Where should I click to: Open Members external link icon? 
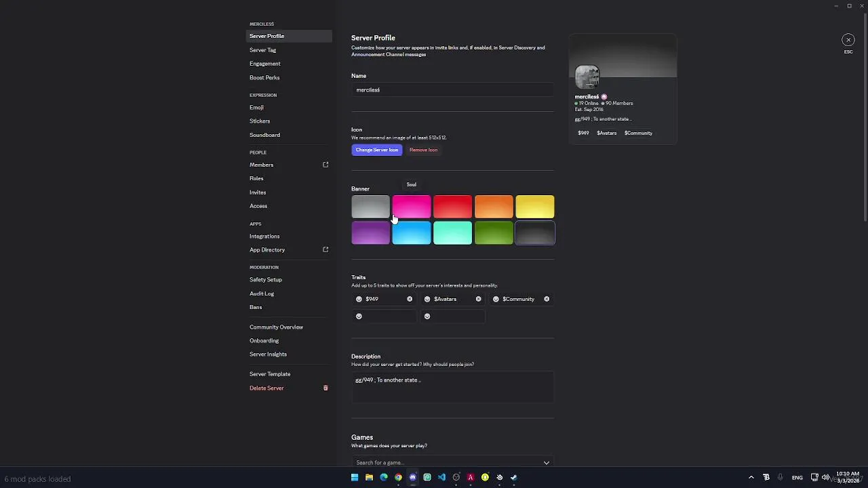[325, 165]
